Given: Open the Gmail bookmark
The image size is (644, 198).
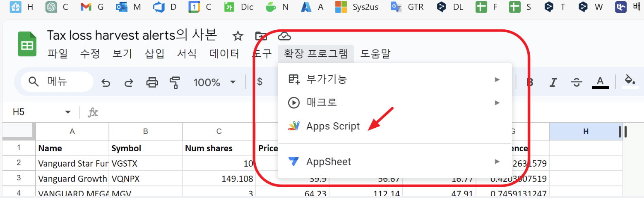Looking at the screenshot, I should tap(92, 7).
